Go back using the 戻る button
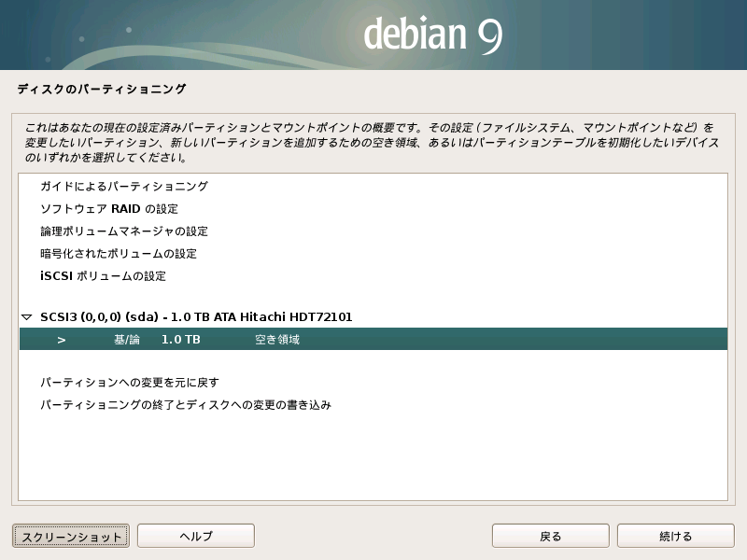 (x=550, y=536)
